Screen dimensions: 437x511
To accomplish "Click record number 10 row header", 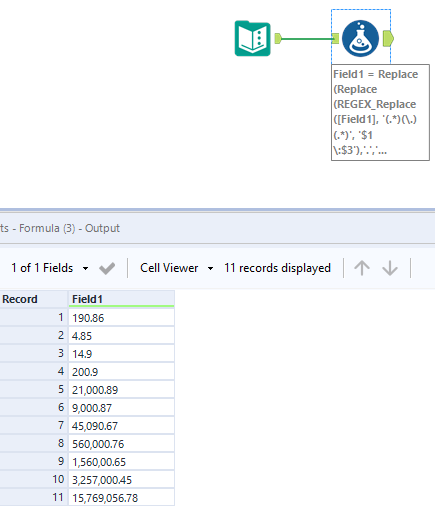I will [x=34, y=479].
